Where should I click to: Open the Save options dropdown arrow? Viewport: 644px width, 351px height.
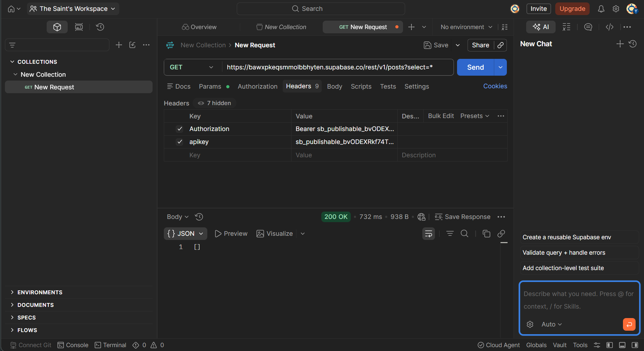coord(458,45)
